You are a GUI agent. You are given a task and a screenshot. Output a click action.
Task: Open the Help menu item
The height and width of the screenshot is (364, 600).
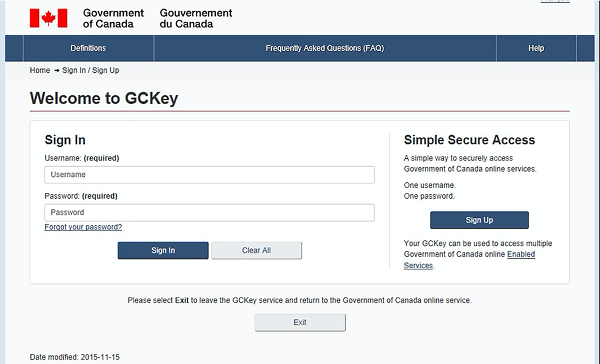[x=536, y=48]
